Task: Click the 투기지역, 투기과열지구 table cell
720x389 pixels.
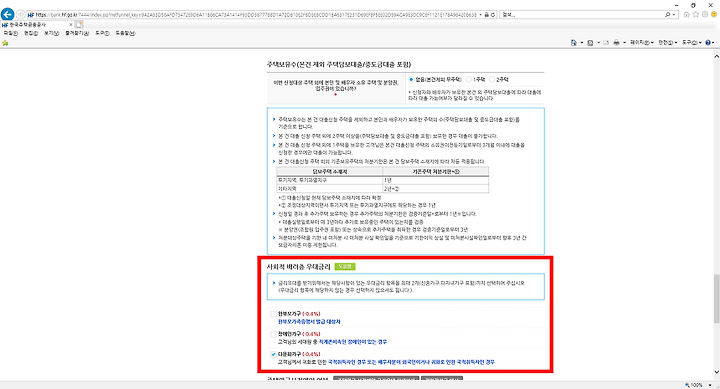Action: pos(330,180)
